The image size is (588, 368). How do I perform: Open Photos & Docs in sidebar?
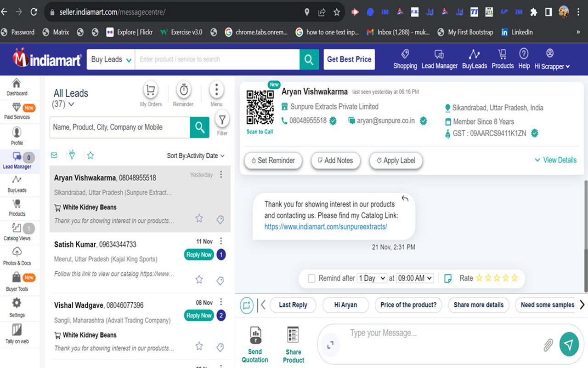tap(17, 256)
